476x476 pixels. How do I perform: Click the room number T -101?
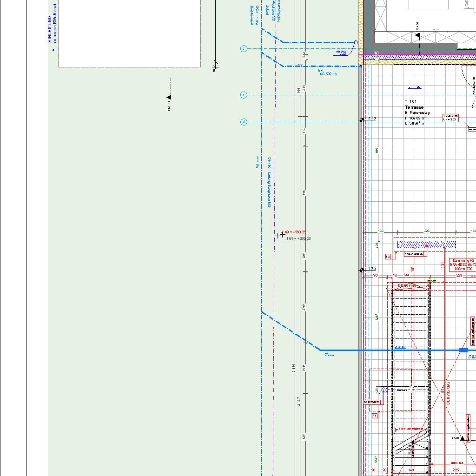411,101
